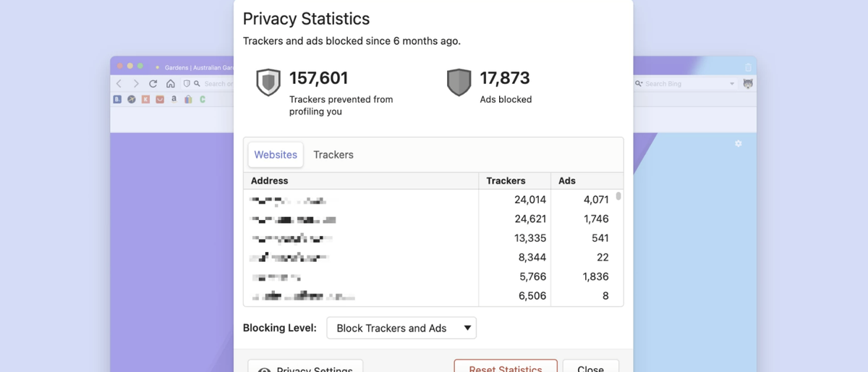Click the shield icon in address bar
The width and height of the screenshot is (868, 372).
[x=187, y=84]
